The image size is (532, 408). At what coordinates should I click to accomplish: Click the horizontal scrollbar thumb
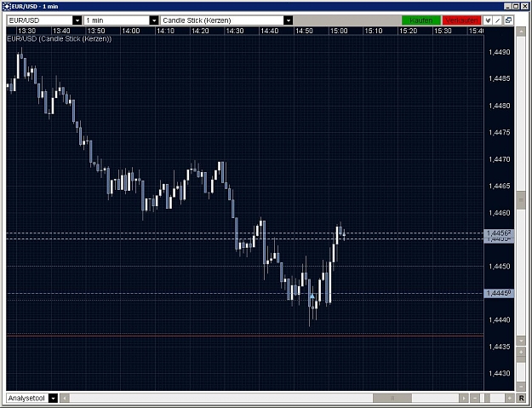click(392, 398)
